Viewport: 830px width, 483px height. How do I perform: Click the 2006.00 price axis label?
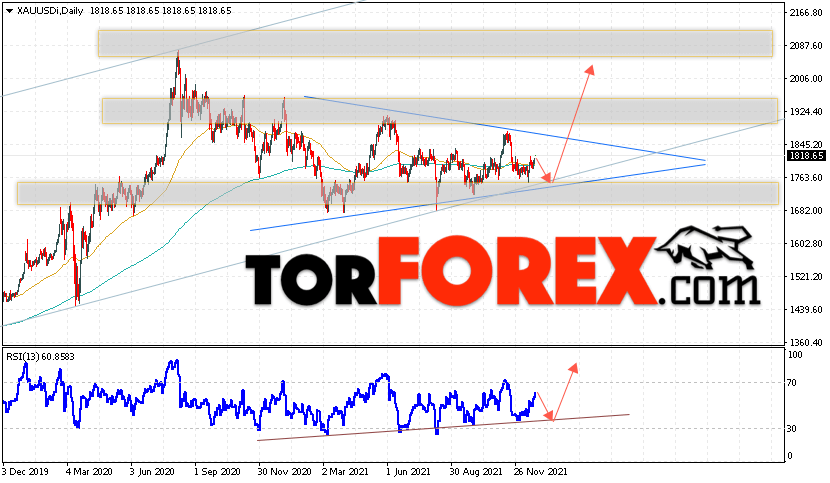(x=806, y=79)
